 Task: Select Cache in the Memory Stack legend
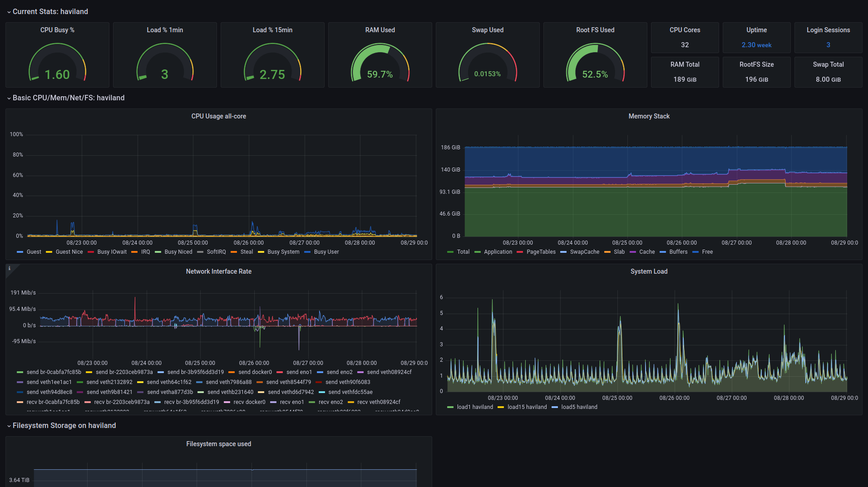[x=647, y=252]
